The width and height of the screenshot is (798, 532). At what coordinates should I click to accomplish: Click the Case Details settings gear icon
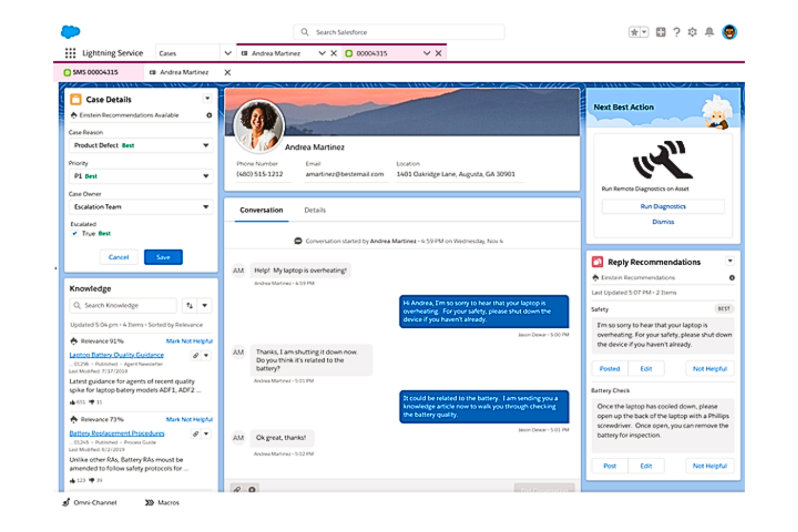209,115
